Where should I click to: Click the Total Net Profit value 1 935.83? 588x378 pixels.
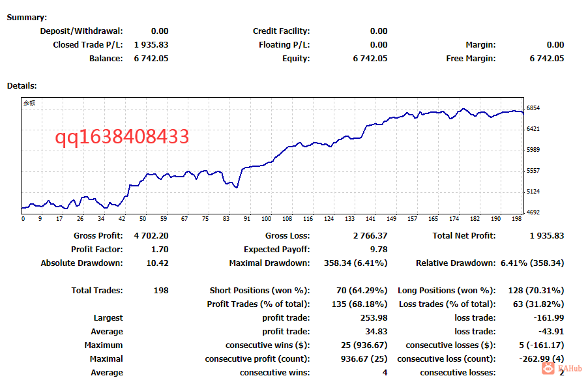click(x=547, y=236)
